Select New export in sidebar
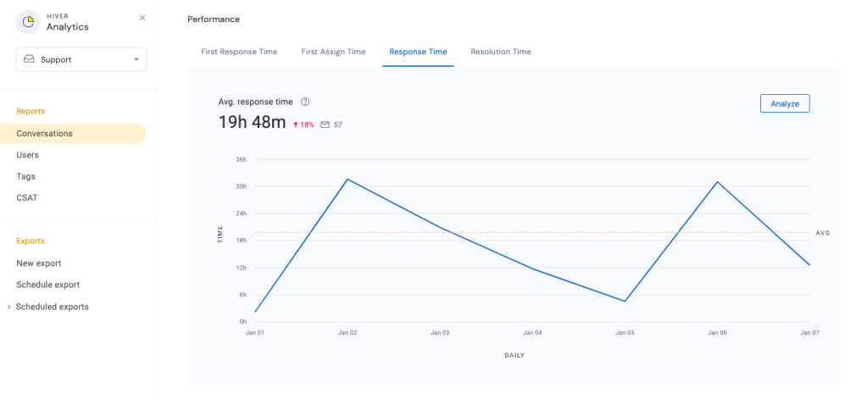 point(39,263)
